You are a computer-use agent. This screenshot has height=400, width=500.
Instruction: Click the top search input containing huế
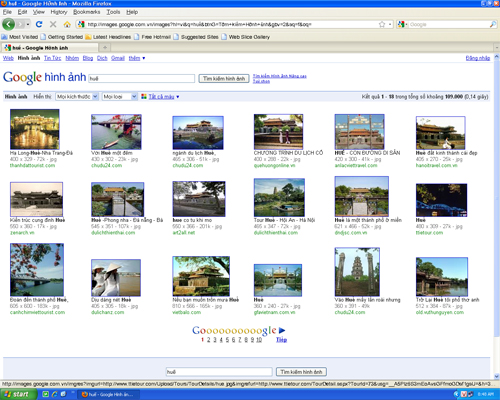pyautogui.click(x=142, y=78)
